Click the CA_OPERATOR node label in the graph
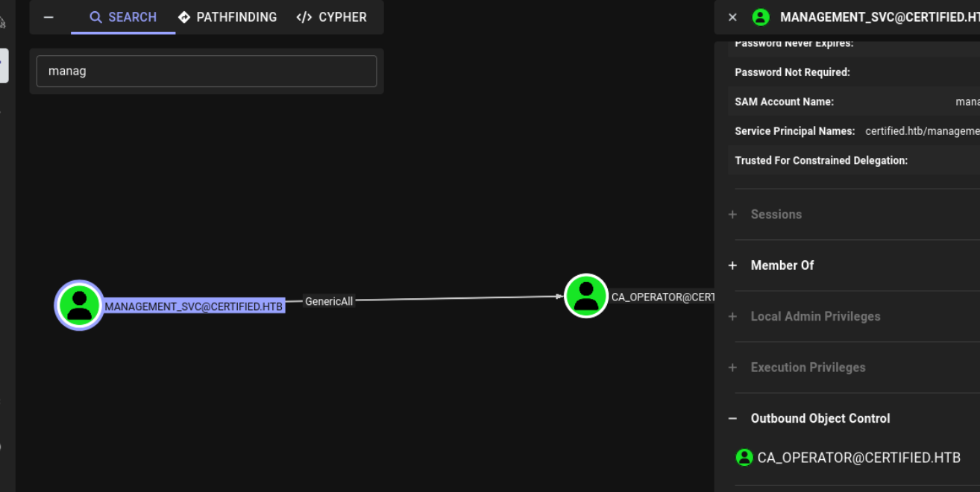This screenshot has width=980, height=492. pyautogui.click(x=662, y=297)
